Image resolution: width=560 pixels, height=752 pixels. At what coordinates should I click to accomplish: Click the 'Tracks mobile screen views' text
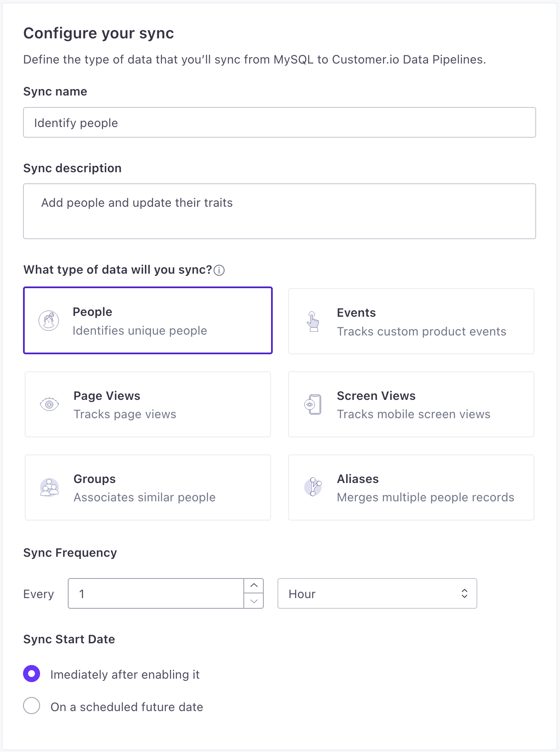[x=413, y=414]
